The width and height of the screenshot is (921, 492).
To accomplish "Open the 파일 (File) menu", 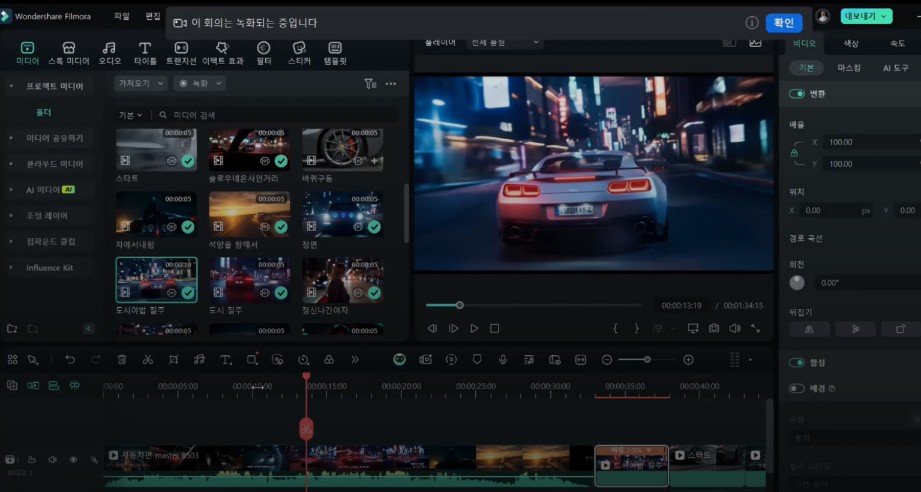I will (x=122, y=16).
